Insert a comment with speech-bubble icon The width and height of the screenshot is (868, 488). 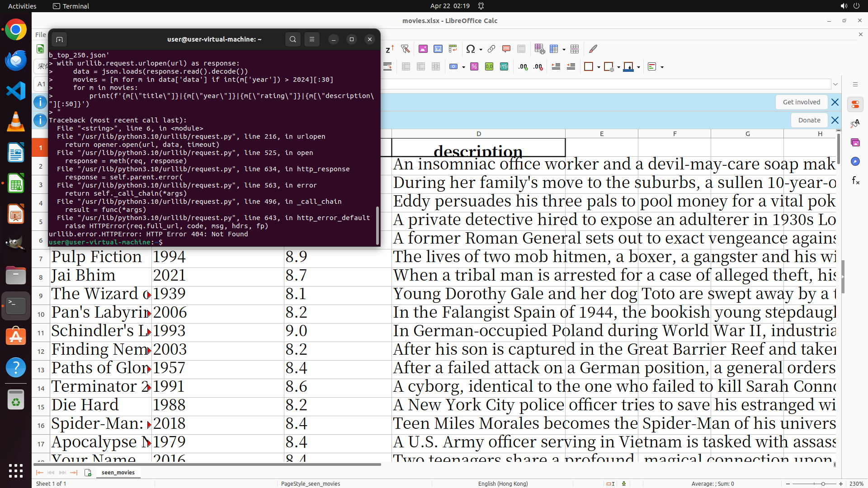coord(506,49)
